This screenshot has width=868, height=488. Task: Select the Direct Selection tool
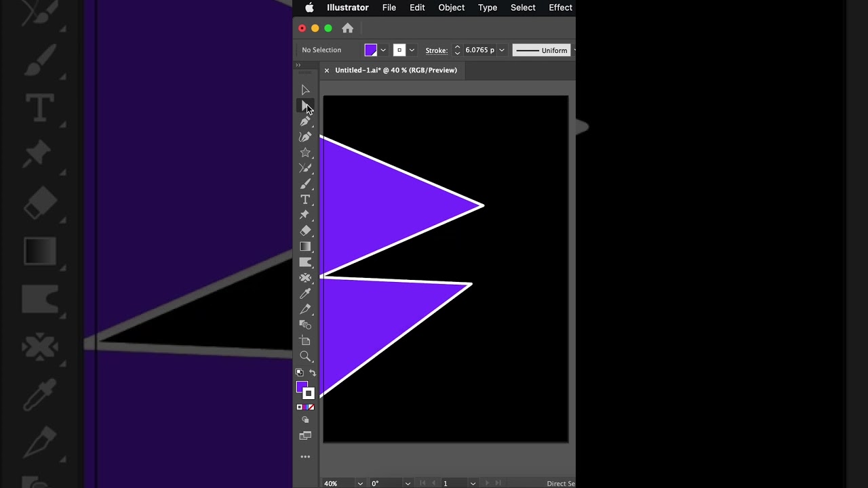click(x=305, y=106)
